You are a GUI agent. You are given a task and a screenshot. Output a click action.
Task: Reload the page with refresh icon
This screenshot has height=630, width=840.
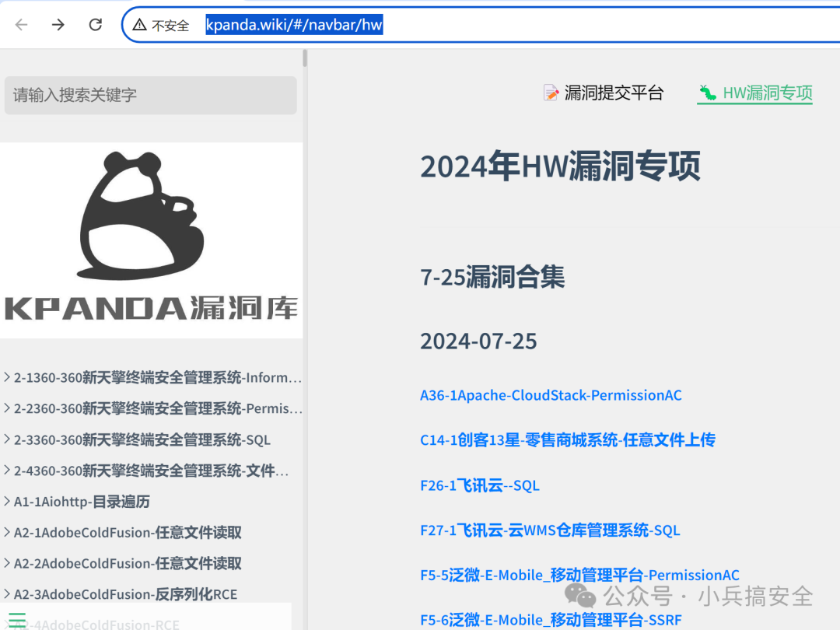[x=96, y=25]
